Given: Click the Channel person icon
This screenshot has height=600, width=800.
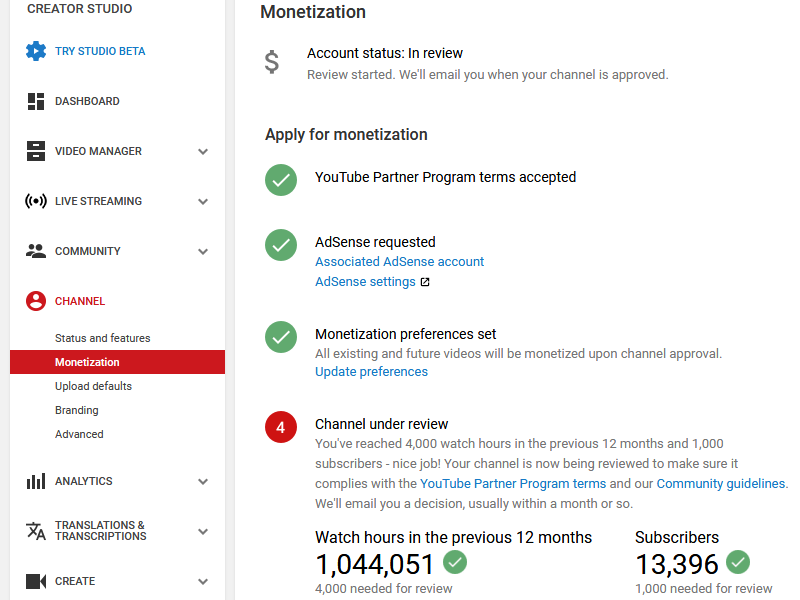Looking at the screenshot, I should click(36, 301).
